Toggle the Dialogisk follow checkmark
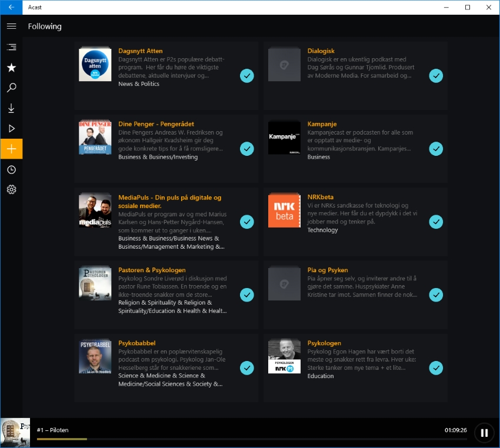This screenshot has width=500, height=448. click(436, 76)
